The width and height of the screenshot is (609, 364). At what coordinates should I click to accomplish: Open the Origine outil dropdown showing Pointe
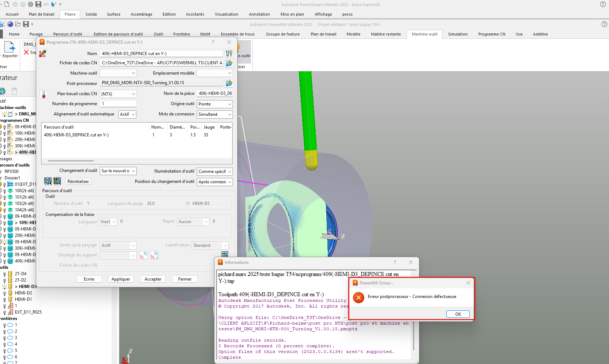tap(215, 104)
